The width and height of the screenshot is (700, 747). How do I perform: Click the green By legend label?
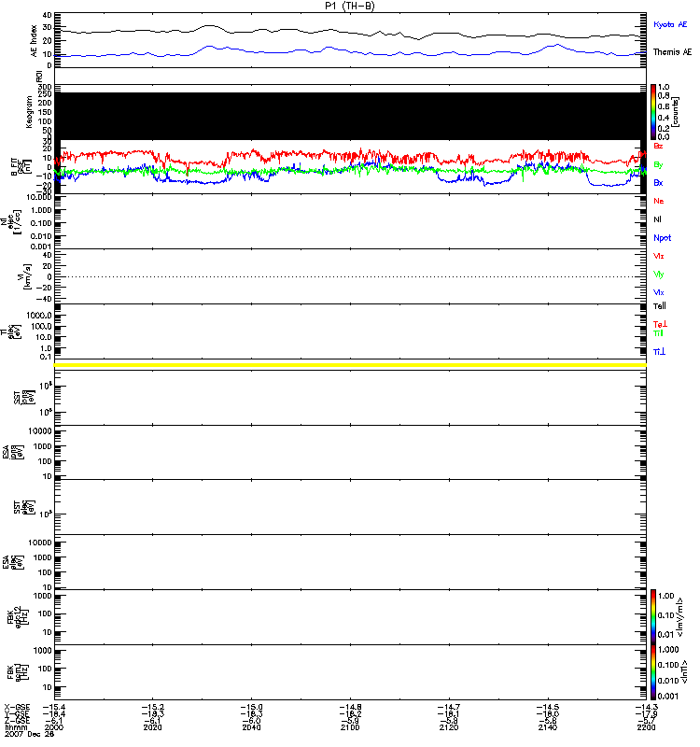pos(658,165)
